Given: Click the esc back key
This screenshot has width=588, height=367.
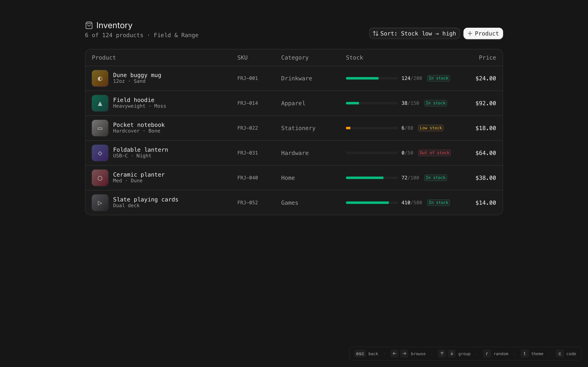Looking at the screenshot, I should click(360, 354).
